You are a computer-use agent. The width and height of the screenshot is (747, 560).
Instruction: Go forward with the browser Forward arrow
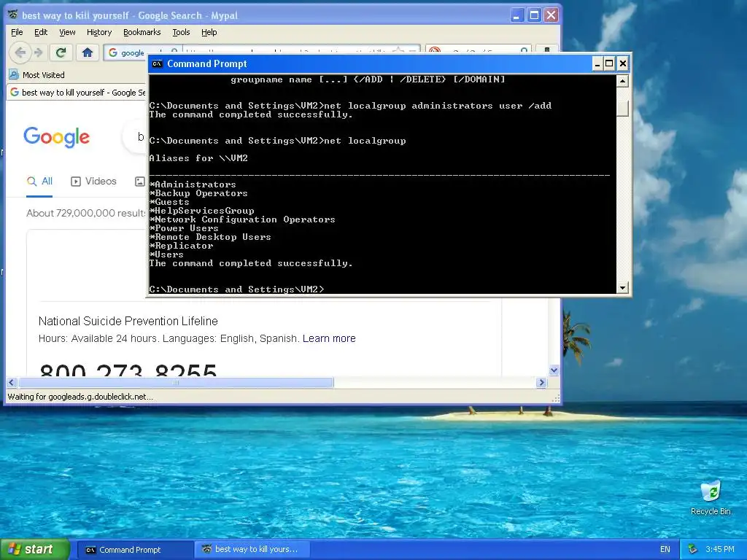(x=39, y=52)
